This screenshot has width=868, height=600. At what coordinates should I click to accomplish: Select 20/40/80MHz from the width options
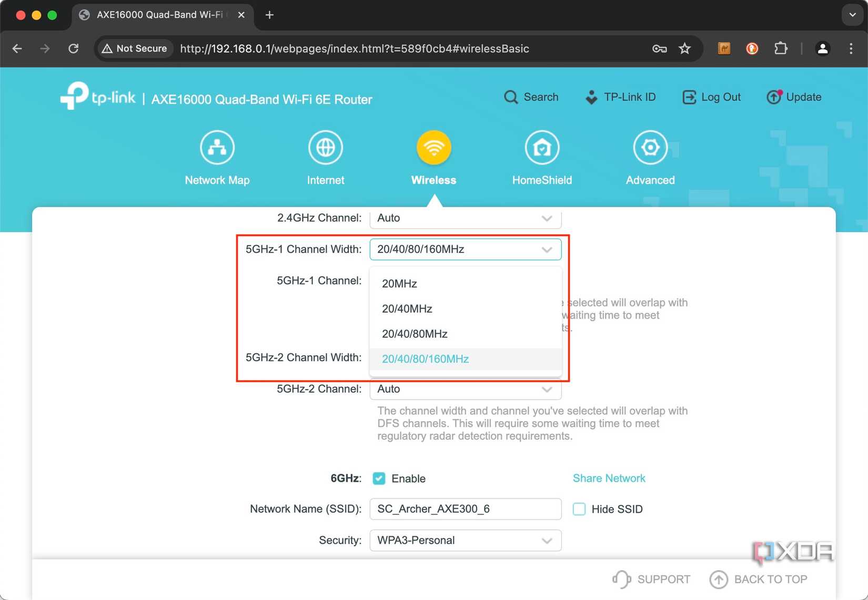415,333
